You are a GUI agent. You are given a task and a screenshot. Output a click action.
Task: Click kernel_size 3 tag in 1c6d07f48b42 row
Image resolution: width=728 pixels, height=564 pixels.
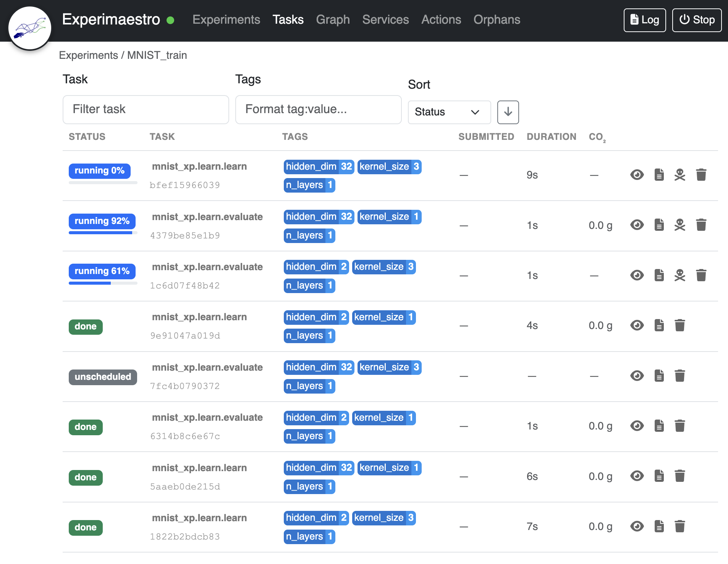point(384,267)
